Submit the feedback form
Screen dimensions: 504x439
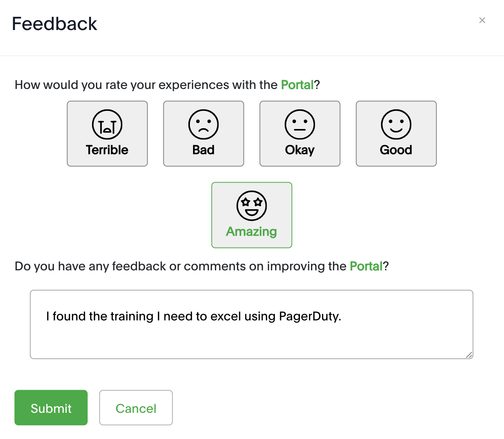click(51, 408)
